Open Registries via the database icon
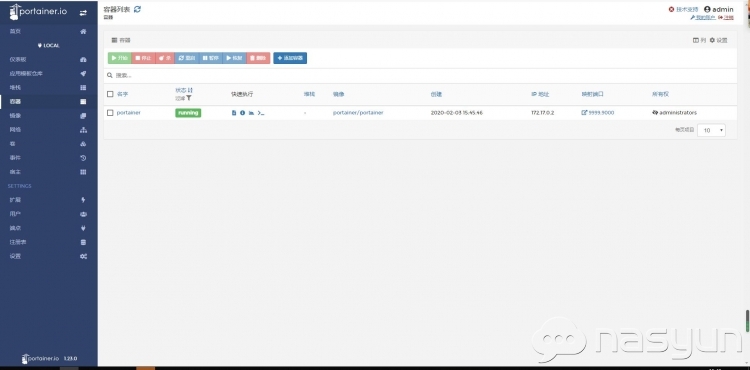This screenshot has height=370, width=750. click(83, 242)
